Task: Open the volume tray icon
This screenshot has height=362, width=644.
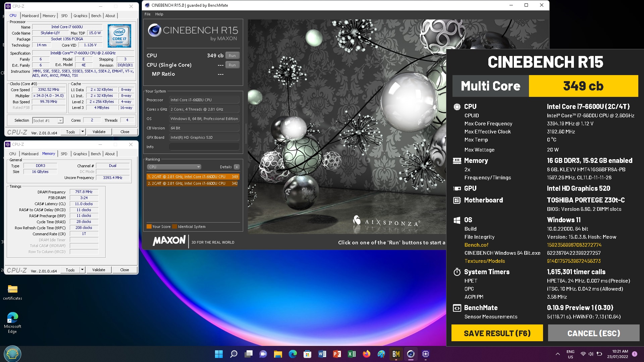Action: coord(591,354)
